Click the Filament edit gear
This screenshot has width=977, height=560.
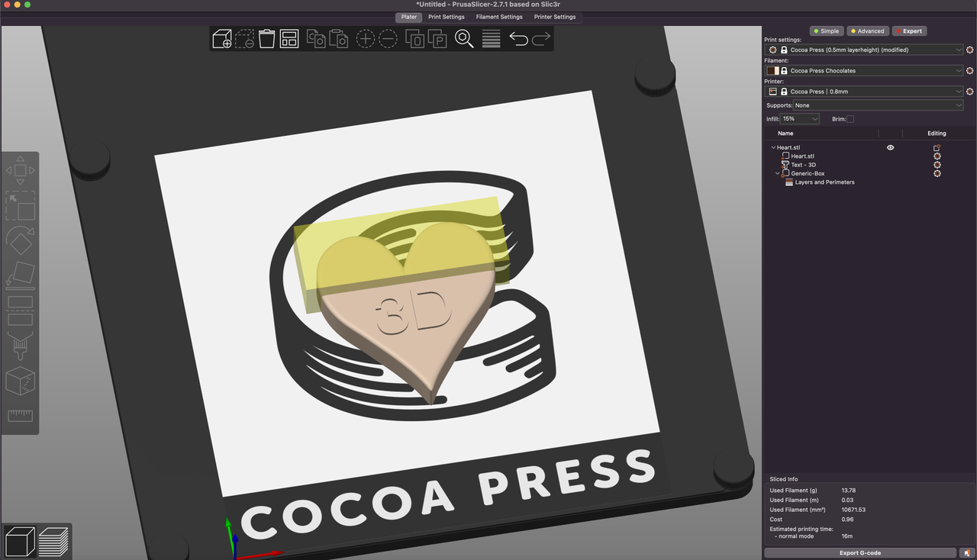969,70
